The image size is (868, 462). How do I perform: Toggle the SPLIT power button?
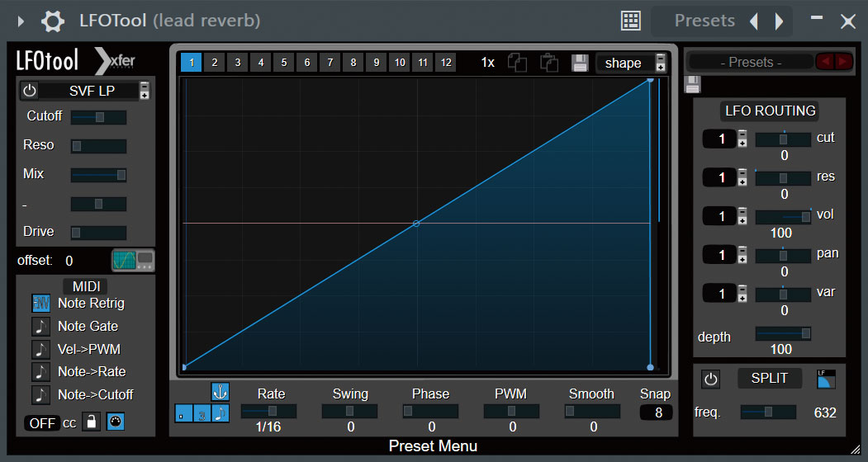(x=711, y=379)
